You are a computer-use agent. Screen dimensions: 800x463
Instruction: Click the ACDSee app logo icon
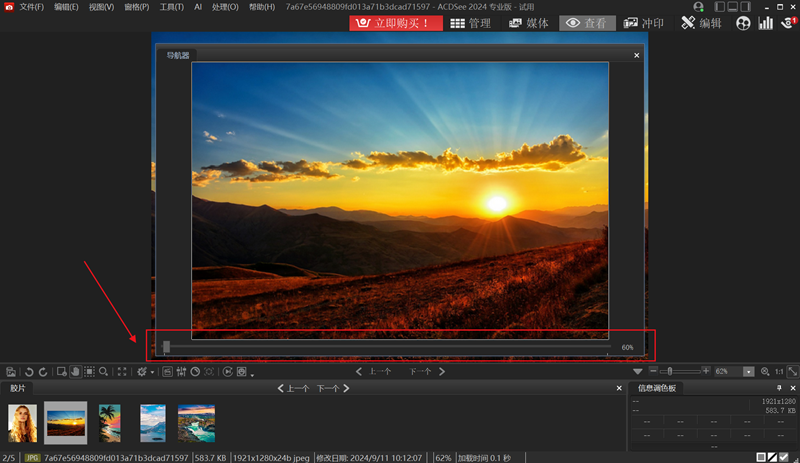tap(9, 7)
